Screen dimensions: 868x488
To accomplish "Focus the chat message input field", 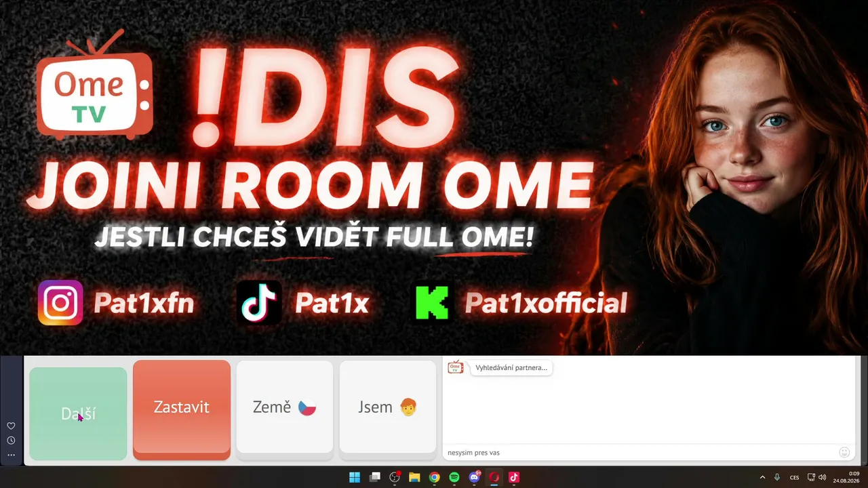I will tap(641, 452).
